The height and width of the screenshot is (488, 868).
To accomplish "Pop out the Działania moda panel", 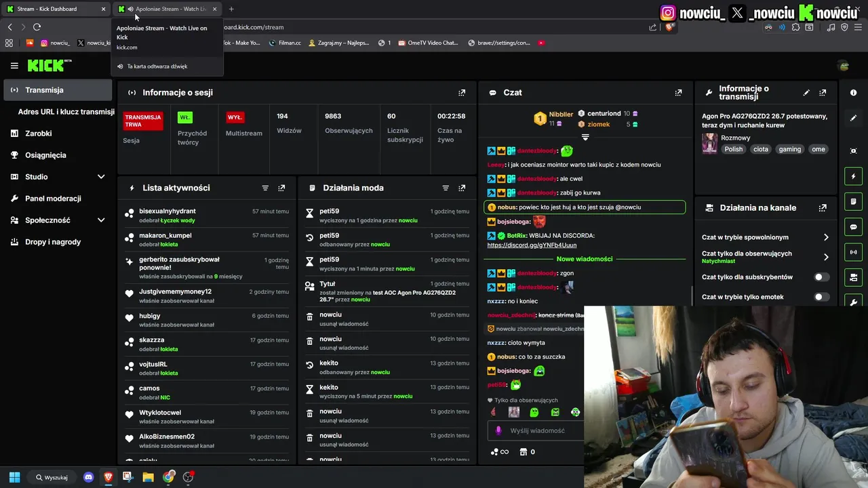I will tap(462, 188).
